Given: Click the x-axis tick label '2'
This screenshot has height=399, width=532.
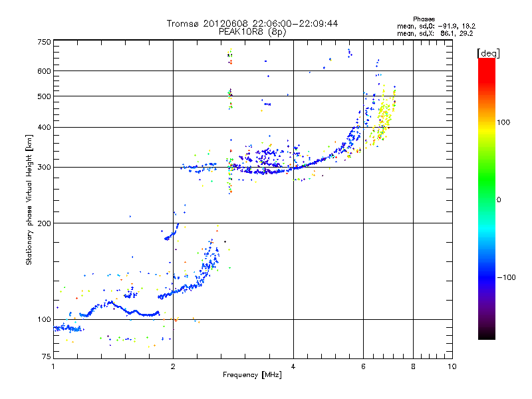Looking at the screenshot, I should tap(173, 366).
